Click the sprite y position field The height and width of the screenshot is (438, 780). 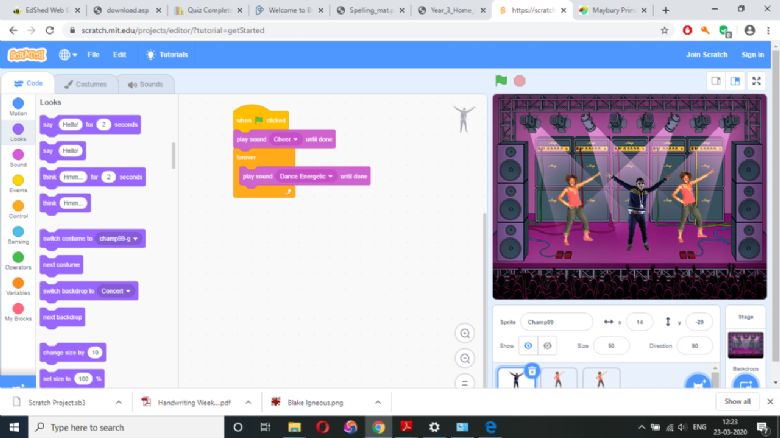pos(699,322)
